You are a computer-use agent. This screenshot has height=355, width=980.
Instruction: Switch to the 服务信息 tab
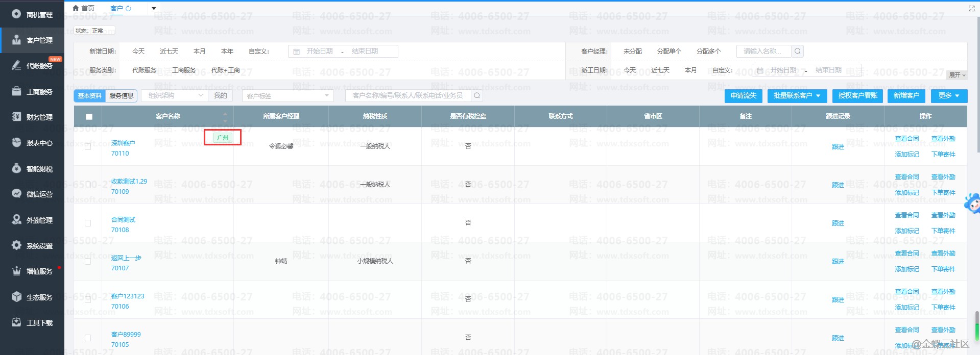click(x=121, y=96)
